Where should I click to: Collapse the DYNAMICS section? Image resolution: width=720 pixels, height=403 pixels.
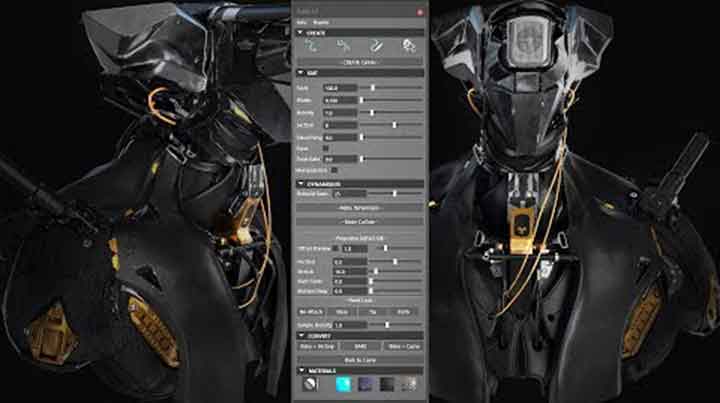pos(301,183)
